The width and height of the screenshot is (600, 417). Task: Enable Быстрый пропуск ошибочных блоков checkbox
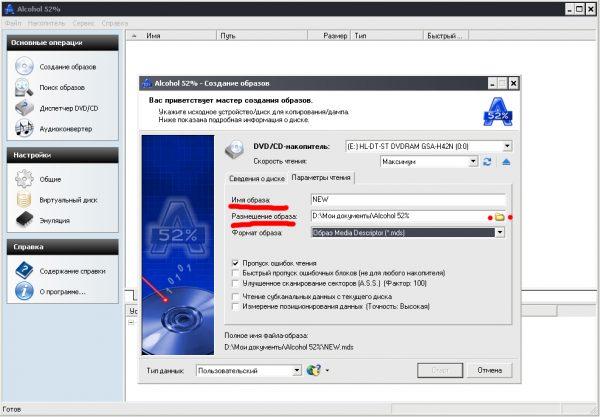[x=236, y=273]
